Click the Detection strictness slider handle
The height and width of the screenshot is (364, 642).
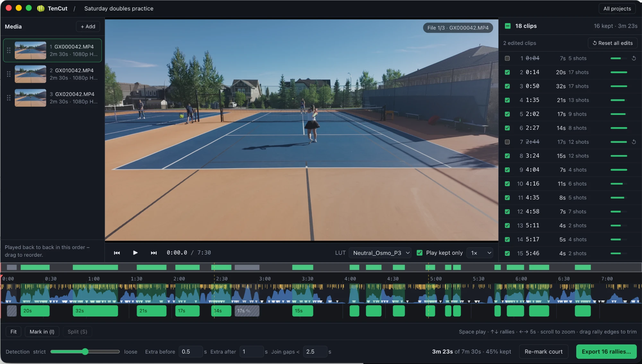pyautogui.click(x=85, y=351)
